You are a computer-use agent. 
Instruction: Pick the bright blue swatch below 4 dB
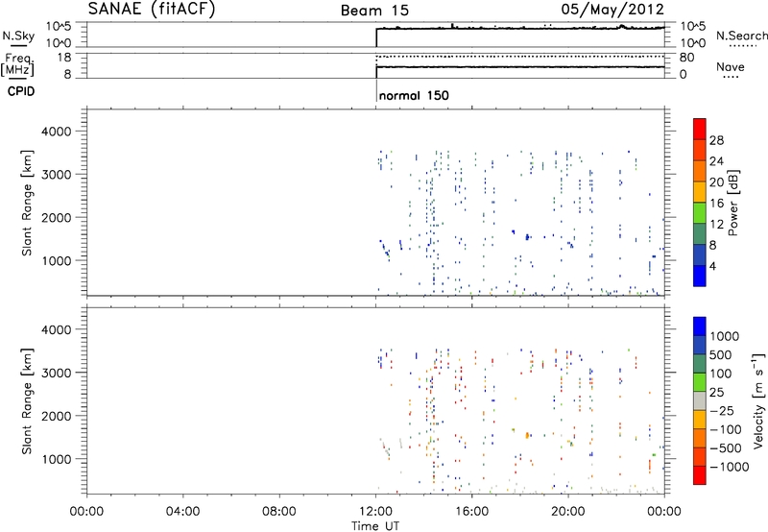coord(700,276)
